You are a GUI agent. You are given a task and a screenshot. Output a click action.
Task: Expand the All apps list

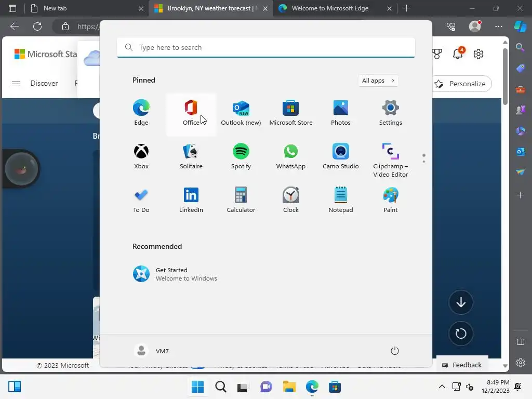point(378,81)
